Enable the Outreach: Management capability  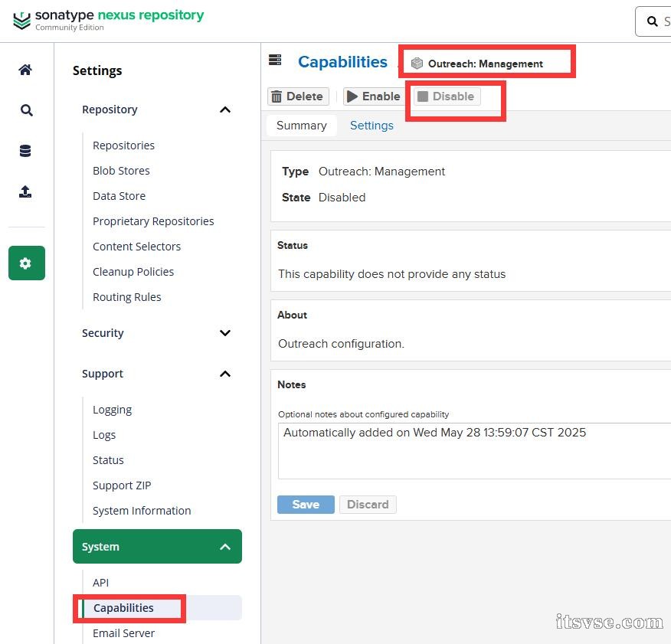pos(374,96)
